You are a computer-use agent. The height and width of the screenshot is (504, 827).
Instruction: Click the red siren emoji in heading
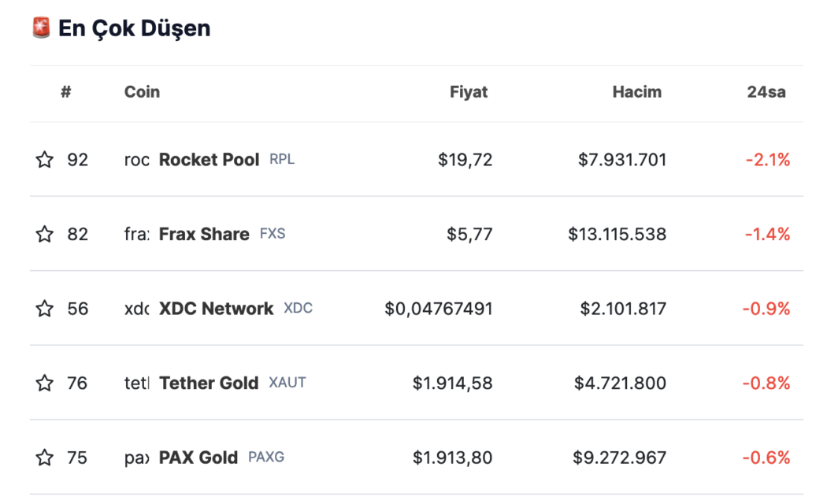(41, 28)
